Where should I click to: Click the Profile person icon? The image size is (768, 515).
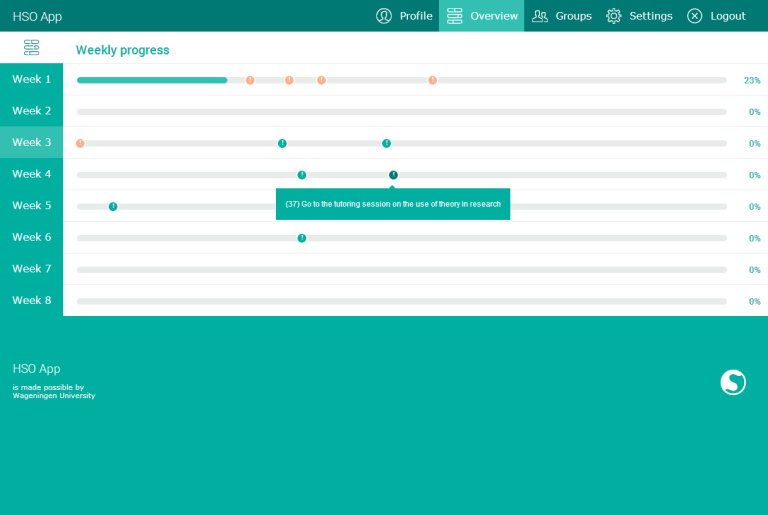[x=384, y=16]
